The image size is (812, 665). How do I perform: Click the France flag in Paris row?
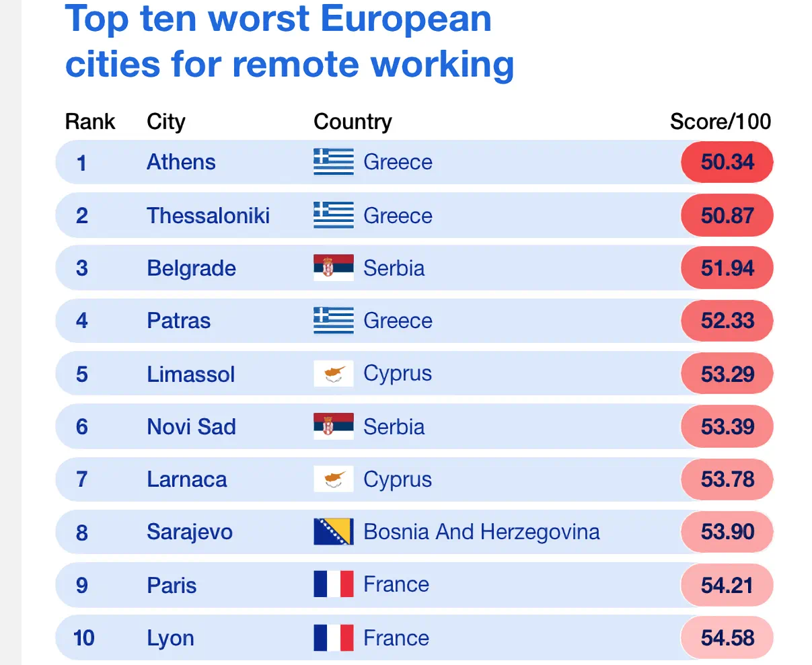click(334, 584)
